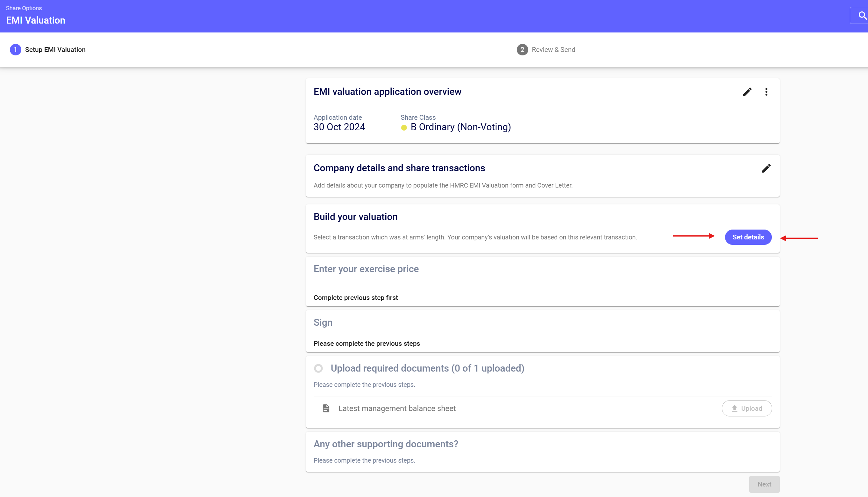The height and width of the screenshot is (497, 868).
Task: Open the Any other supporting documents section
Action: [x=386, y=444]
